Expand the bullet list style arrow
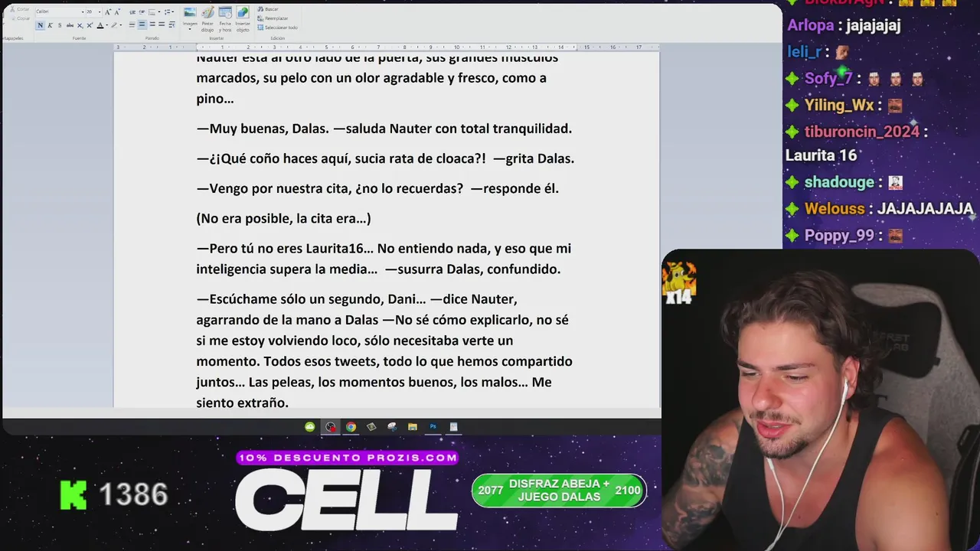The width and height of the screenshot is (980, 551). [x=159, y=11]
